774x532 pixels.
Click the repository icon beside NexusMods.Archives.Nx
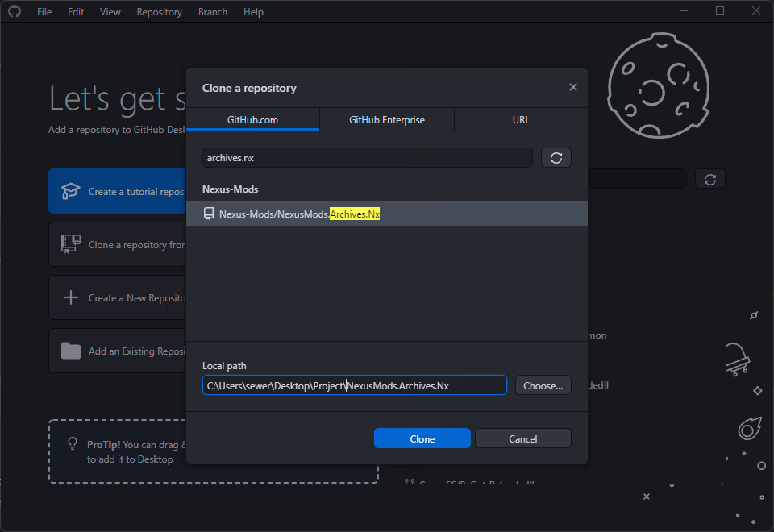tap(209, 214)
